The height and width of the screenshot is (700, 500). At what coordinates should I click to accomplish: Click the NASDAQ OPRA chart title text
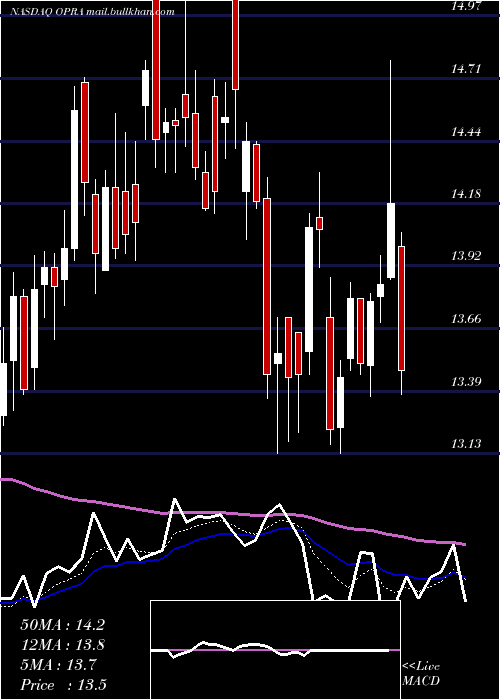coord(92,12)
